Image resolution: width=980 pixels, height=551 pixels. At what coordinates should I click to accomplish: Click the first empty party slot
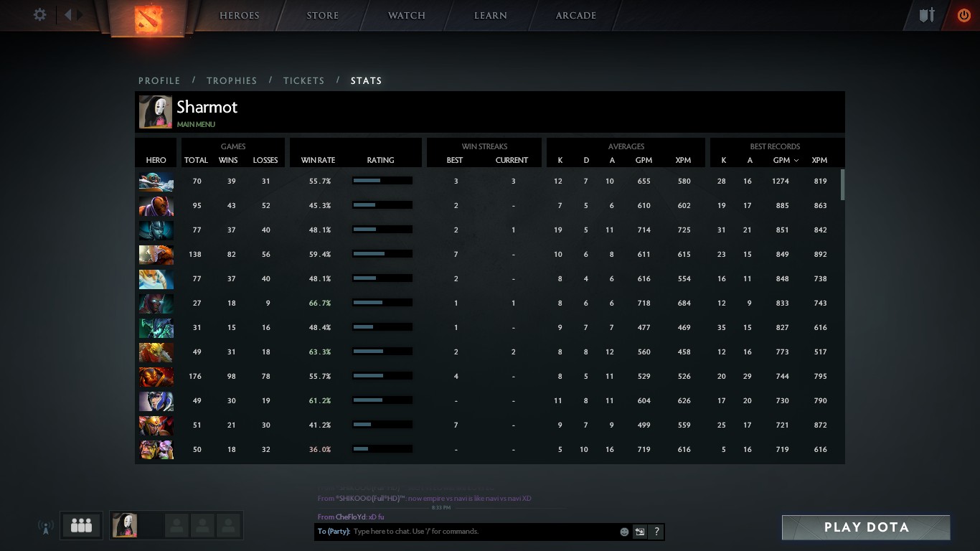click(x=176, y=525)
